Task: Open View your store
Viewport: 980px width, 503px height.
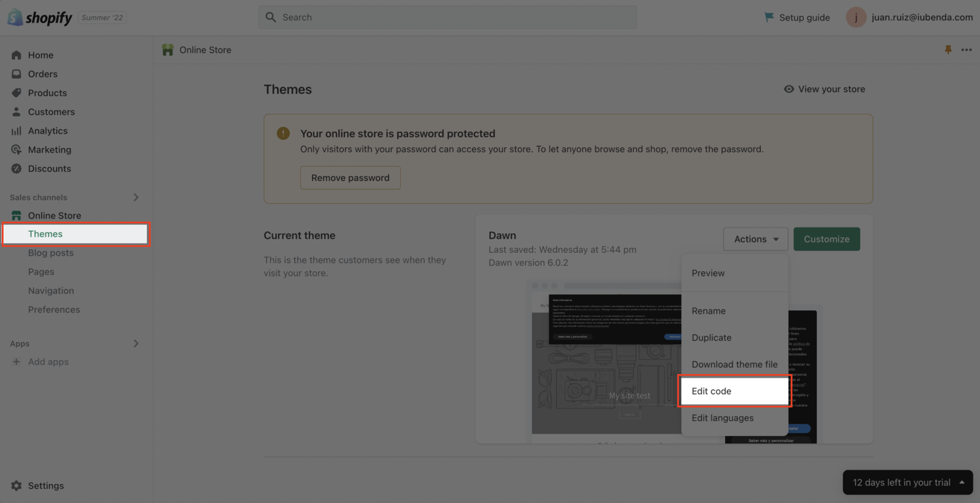Action: click(831, 89)
